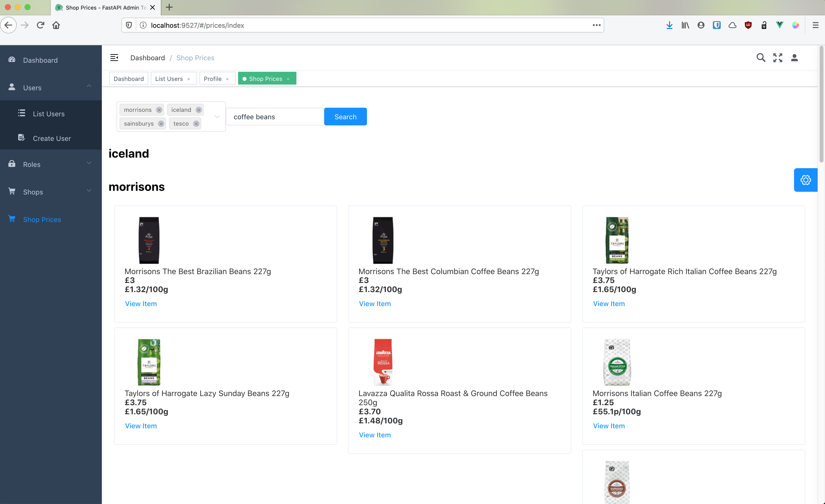Open header search magnifier icon
The width and height of the screenshot is (825, 504).
760,58
